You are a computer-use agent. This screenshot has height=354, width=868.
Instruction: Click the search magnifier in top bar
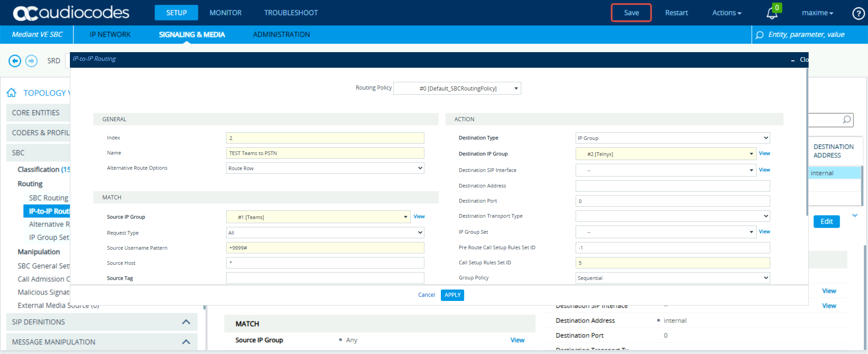[759, 35]
